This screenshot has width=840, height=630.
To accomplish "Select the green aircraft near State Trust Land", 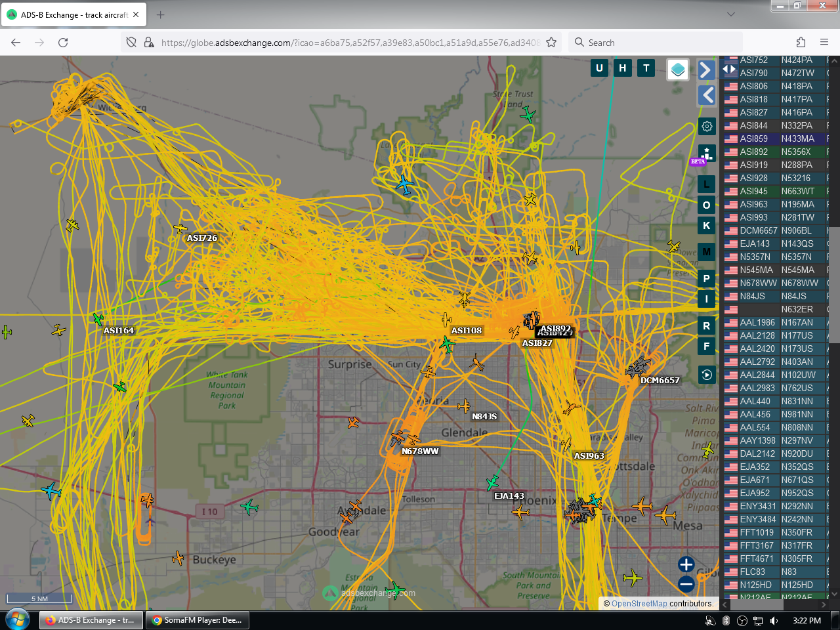I will 528,115.
